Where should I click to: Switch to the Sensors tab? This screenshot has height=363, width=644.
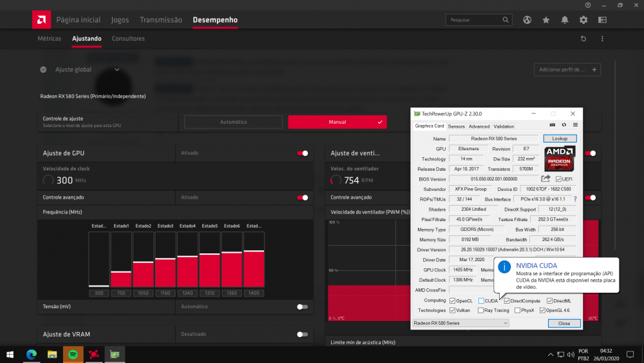[456, 126]
